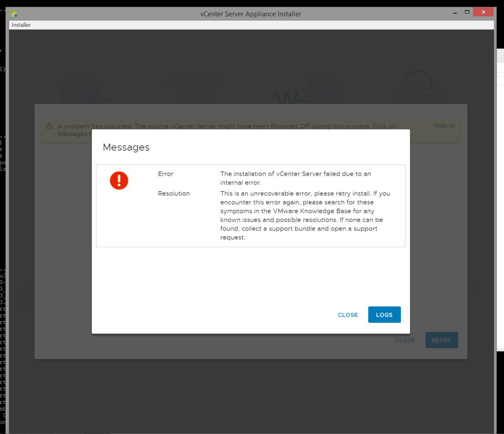Viewport: 504px width, 434px height.
Task: Click the Hide all link in the warning banner
Action: point(444,126)
